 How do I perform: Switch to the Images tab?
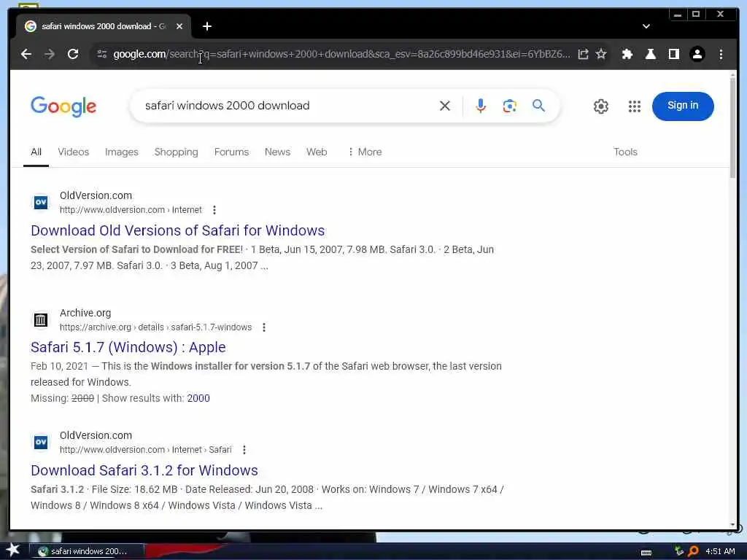(x=122, y=152)
